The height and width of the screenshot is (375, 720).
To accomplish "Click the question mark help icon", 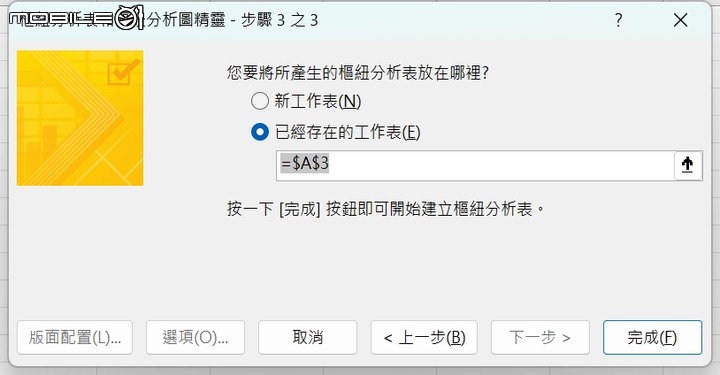I will click(619, 20).
